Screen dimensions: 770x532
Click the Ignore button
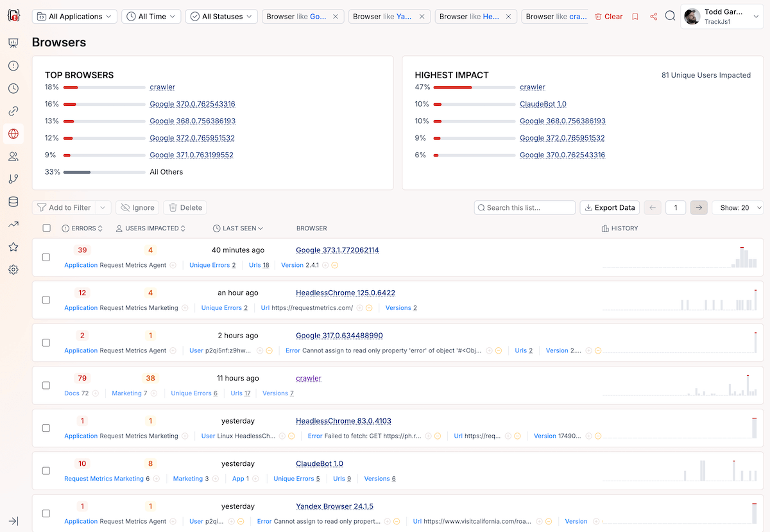click(137, 207)
